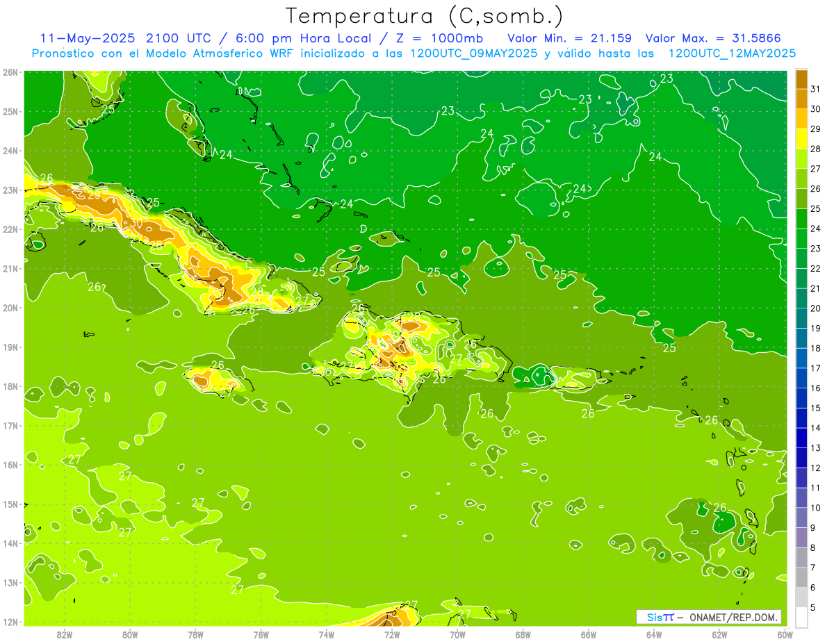Viewport: 834px width, 644px height.
Task: Click legend scale value 11
Action: tap(816, 488)
